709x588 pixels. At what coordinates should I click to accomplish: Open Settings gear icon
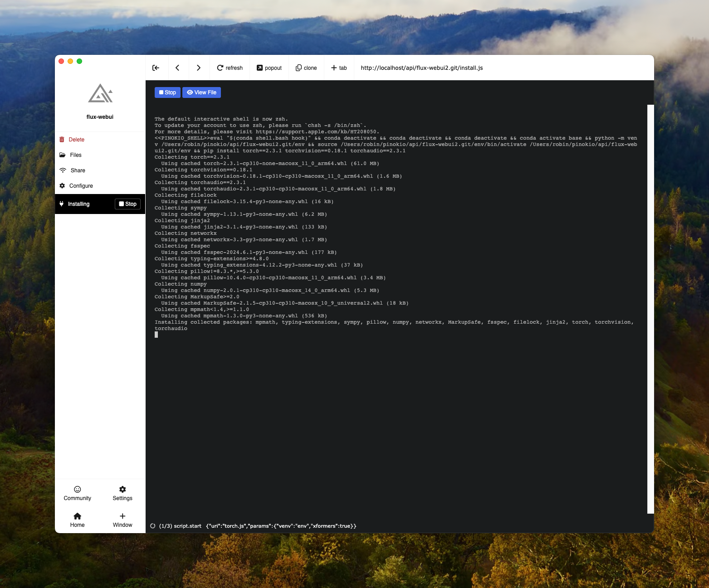pos(122,489)
